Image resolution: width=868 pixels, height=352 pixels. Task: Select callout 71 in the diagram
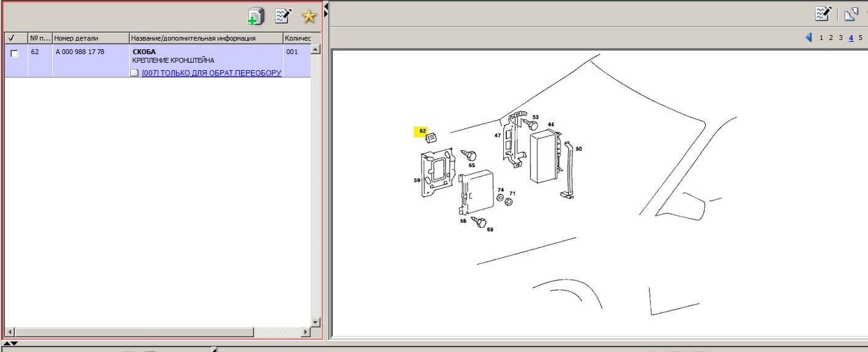click(x=512, y=193)
